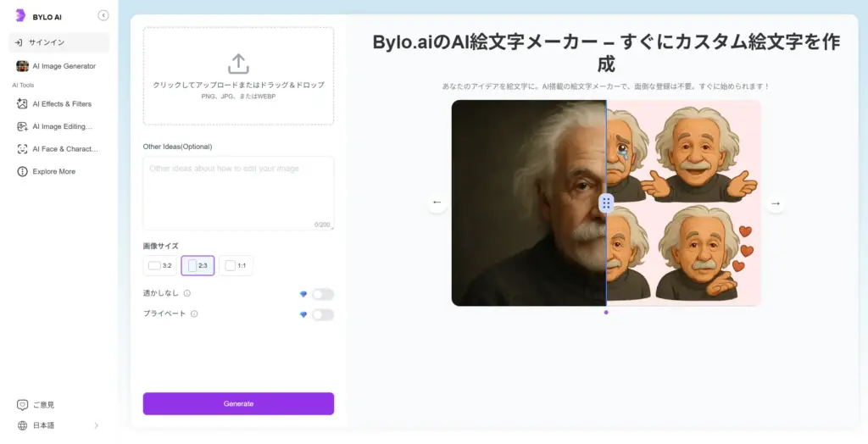868x444 pixels.
Task: Click the Other Ideas(Optional) label
Action: point(178,147)
